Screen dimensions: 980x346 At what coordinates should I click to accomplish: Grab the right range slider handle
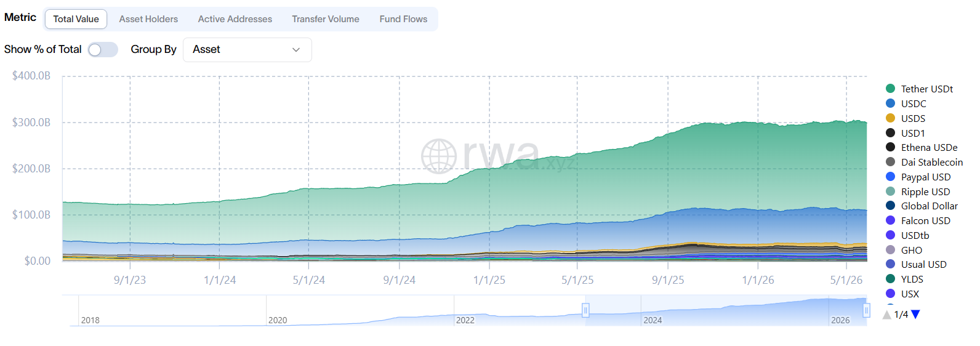click(x=866, y=310)
